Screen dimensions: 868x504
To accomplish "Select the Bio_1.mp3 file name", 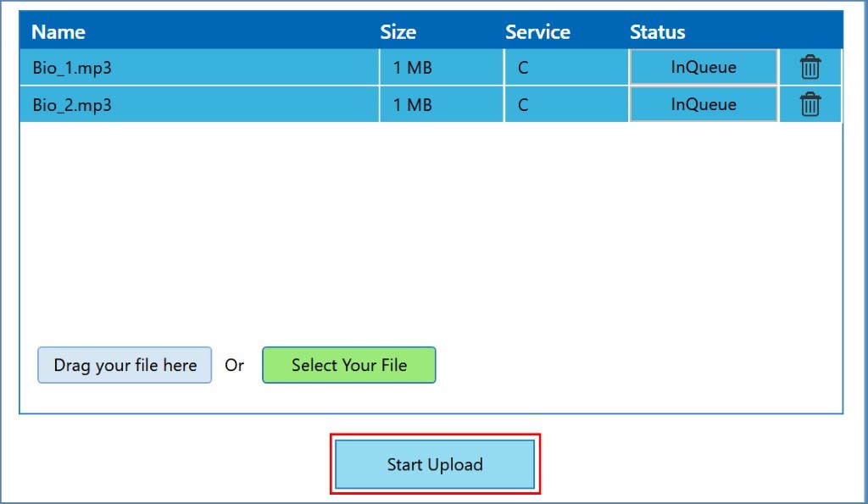I will pos(72,68).
